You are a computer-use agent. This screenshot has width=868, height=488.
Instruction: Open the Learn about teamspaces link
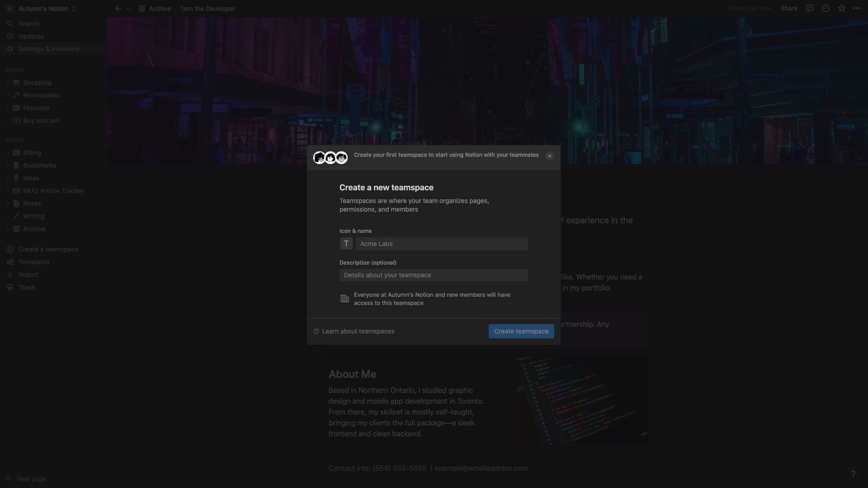[x=354, y=331]
